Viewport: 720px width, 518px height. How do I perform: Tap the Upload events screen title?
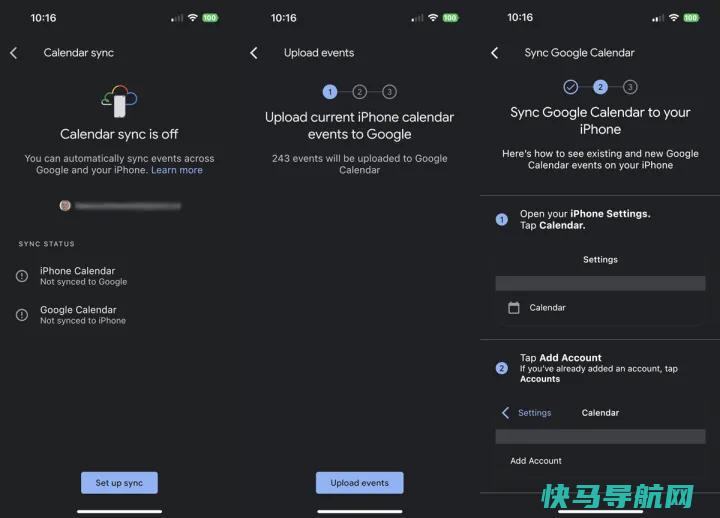click(319, 53)
